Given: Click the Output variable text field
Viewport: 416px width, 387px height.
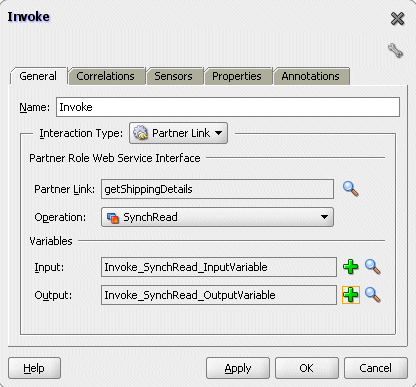Looking at the screenshot, I should (x=219, y=295).
